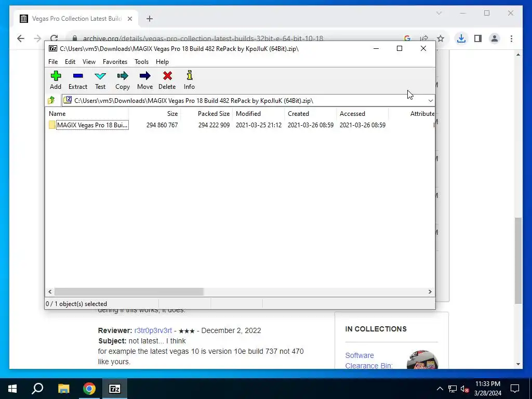The width and height of the screenshot is (532, 399).
Task: Open the Tools menu in 7-Zip
Action: tap(141, 62)
